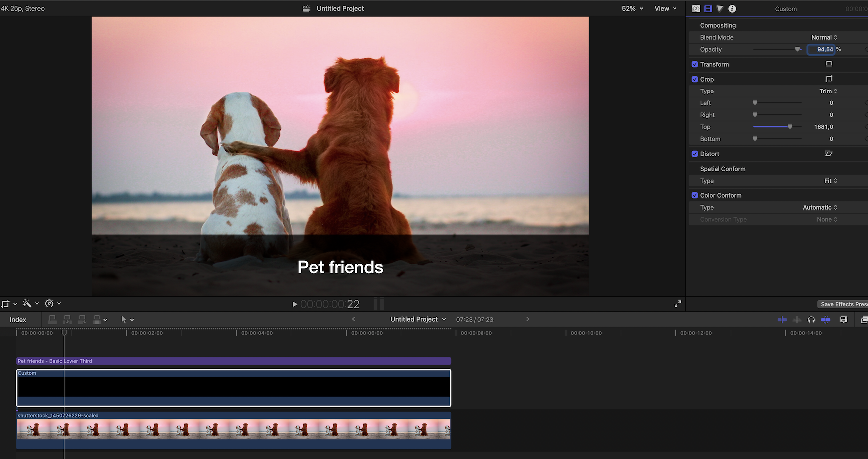Open the viewer View options menu

(666, 8)
